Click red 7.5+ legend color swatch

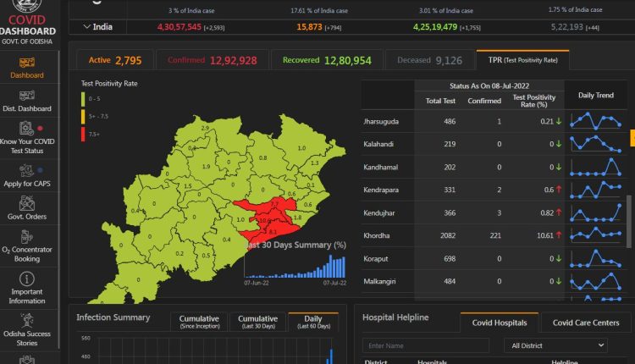click(84, 133)
